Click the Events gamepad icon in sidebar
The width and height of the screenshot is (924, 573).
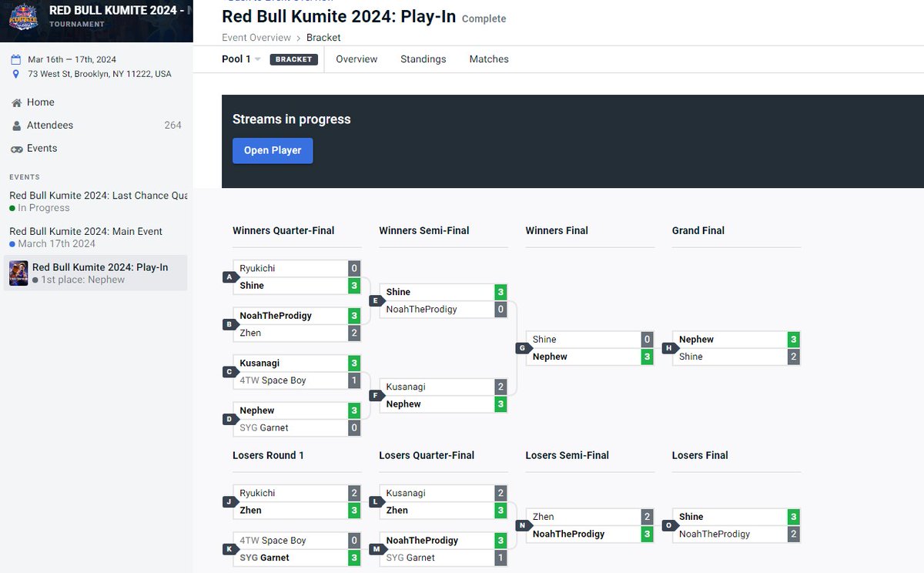[17, 149]
